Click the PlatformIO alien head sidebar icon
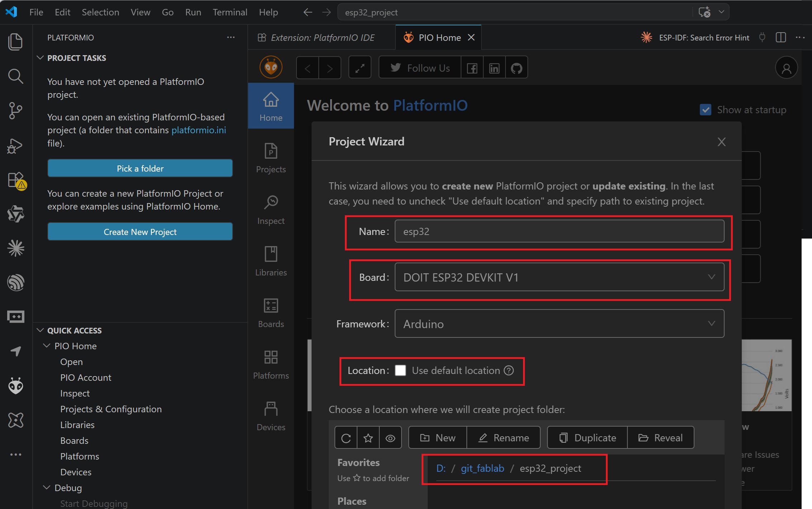 tap(15, 386)
